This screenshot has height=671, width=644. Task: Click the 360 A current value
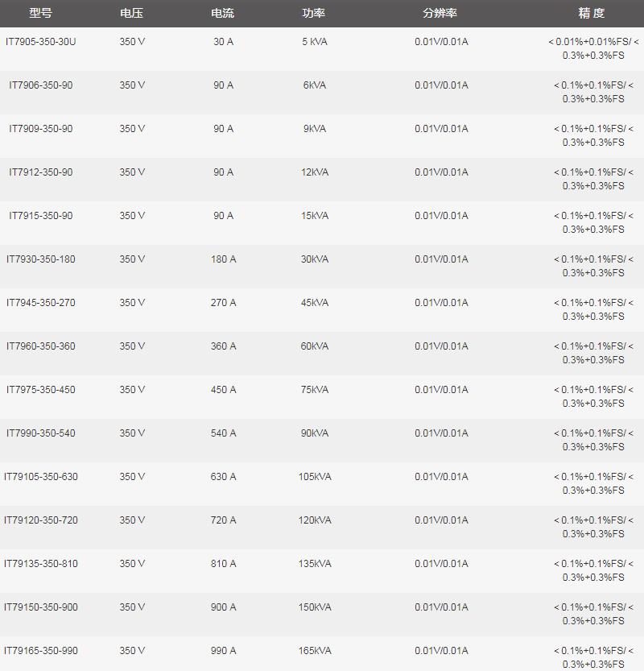223,346
